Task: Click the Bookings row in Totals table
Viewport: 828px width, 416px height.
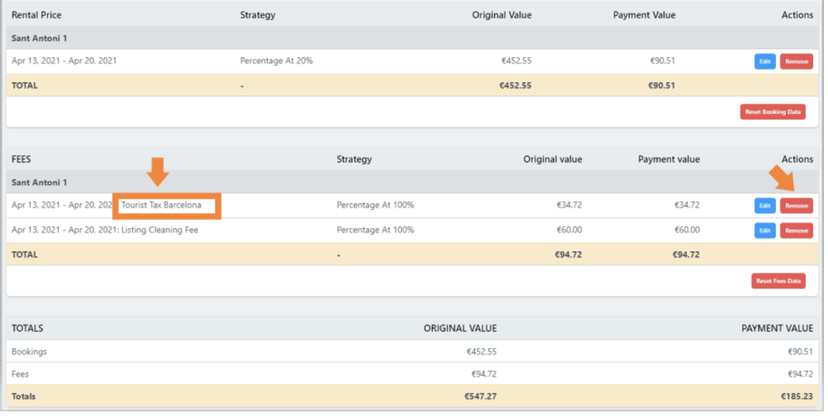Action: (x=29, y=352)
